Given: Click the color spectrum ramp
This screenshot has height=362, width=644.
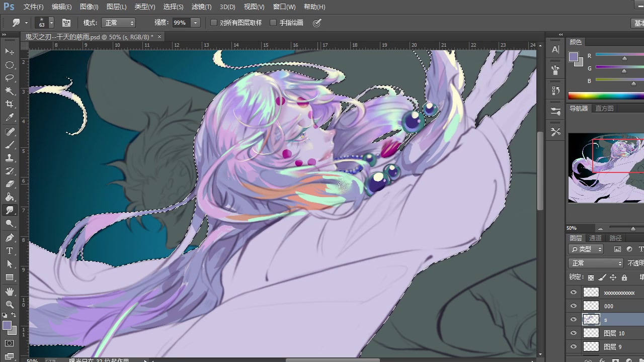Looking at the screenshot, I should tap(606, 96).
